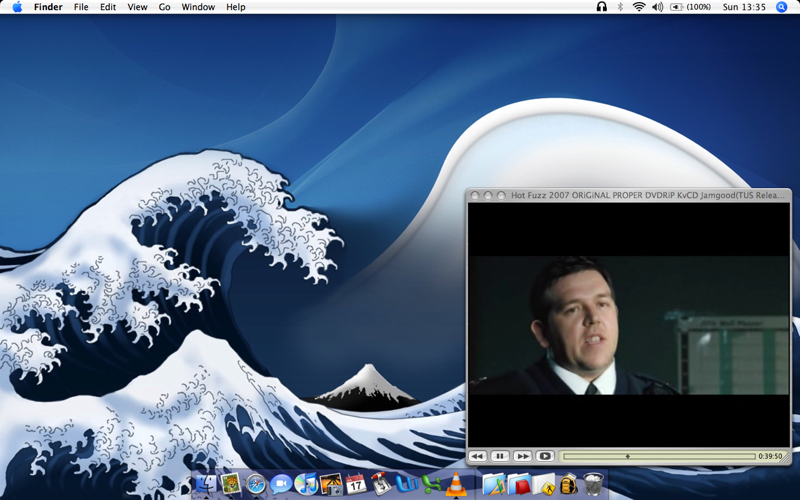800x500 pixels.
Task: Click the VLC window resize grip corner
Action: click(787, 459)
